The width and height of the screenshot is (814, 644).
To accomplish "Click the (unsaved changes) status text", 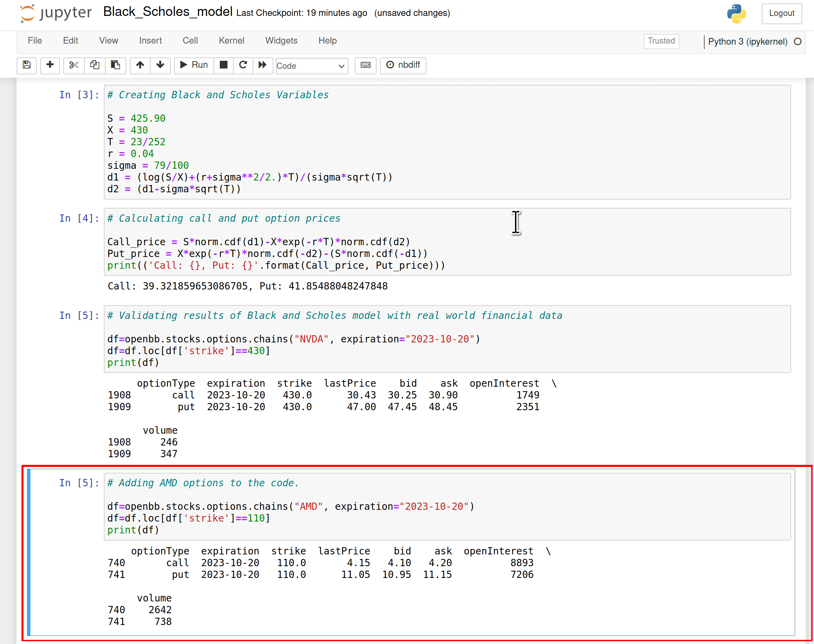I will (x=412, y=13).
